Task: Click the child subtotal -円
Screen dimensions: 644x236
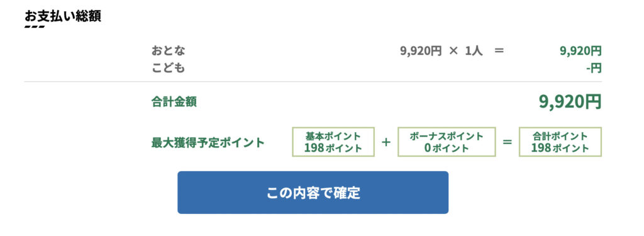Action: point(594,68)
